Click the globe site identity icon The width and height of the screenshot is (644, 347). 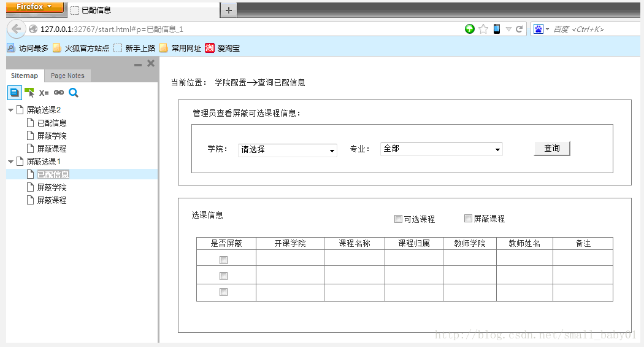pos(33,29)
